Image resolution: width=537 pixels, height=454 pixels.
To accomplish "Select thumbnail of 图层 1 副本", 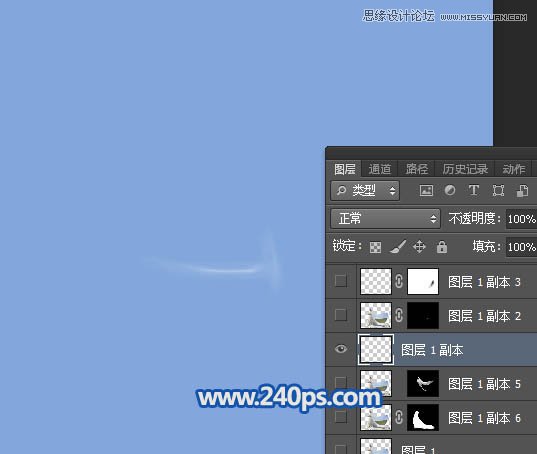I will coord(376,349).
